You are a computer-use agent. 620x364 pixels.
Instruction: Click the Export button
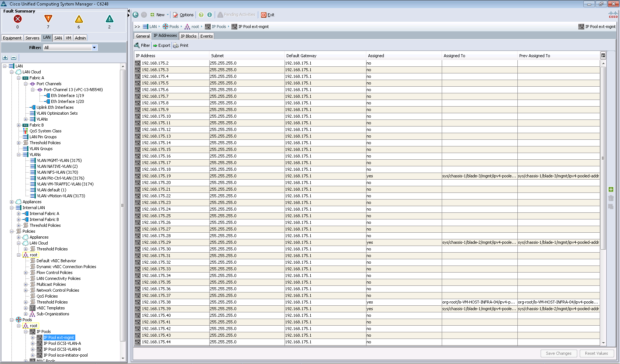[162, 45]
